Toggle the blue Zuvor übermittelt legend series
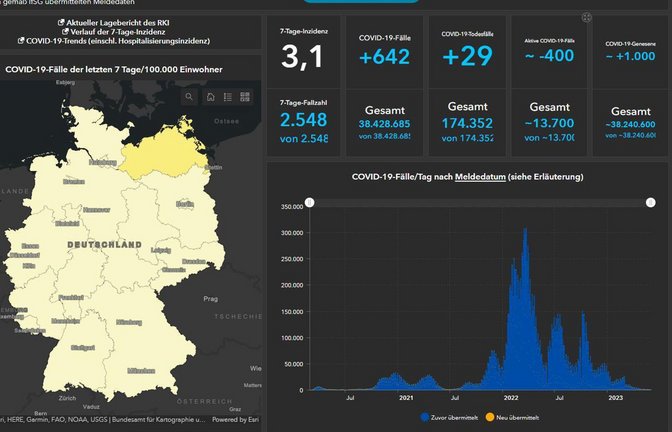Screen dimensions: 672x432 (x=449, y=417)
